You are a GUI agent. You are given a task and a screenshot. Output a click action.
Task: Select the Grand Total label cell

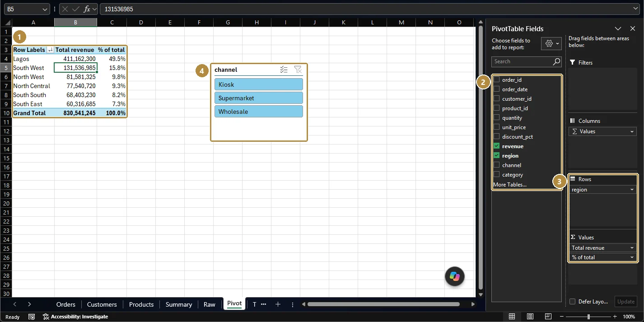tap(33, 113)
